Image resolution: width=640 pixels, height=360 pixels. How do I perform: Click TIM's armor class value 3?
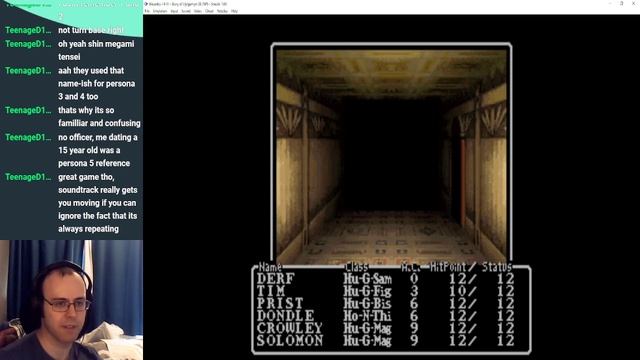[414, 291]
